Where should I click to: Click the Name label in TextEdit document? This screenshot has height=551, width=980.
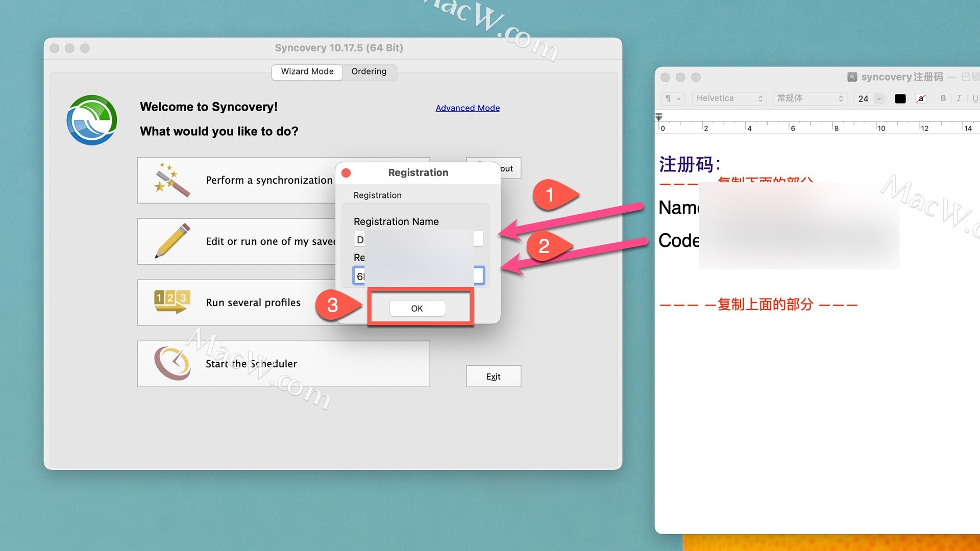pyautogui.click(x=679, y=208)
